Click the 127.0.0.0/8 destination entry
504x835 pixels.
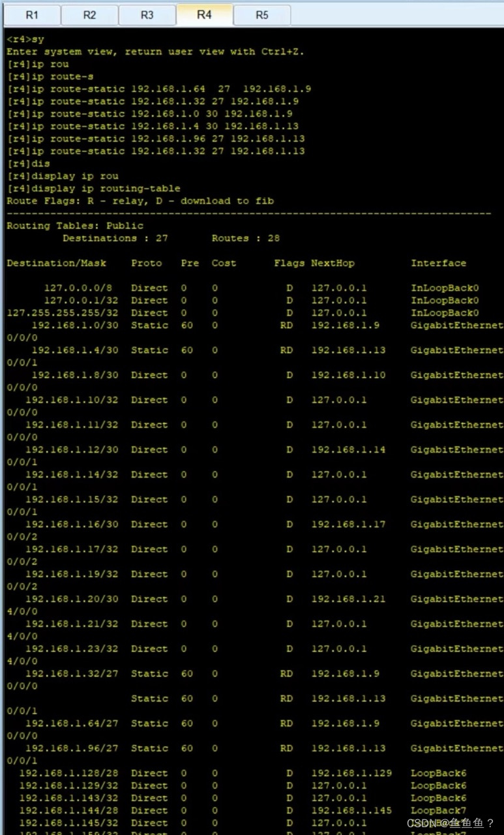(x=81, y=288)
